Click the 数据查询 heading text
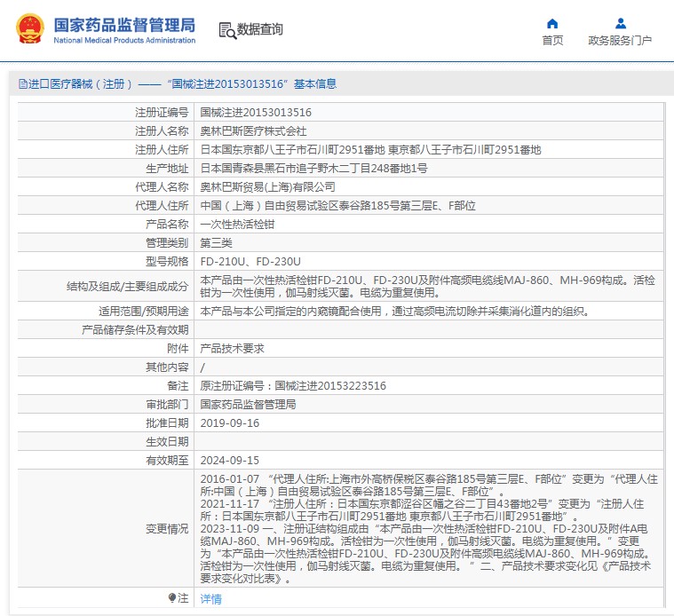Image resolution: width=674 pixels, height=616 pixels. 260,29
